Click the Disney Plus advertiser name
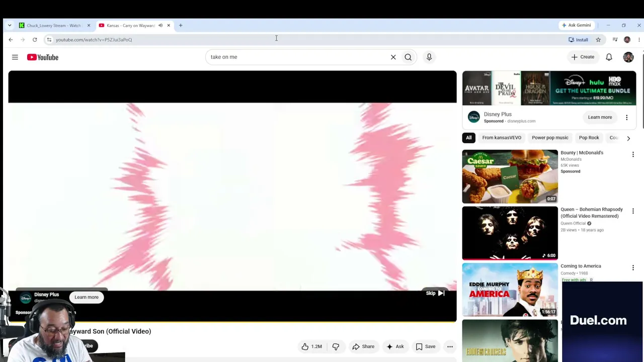644x362 pixels. tap(498, 114)
